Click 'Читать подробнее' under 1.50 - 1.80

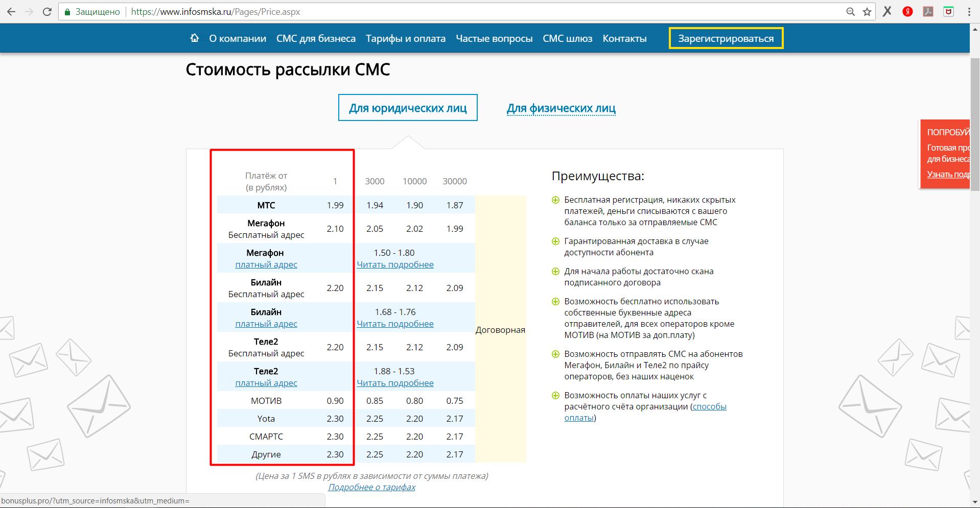click(395, 264)
